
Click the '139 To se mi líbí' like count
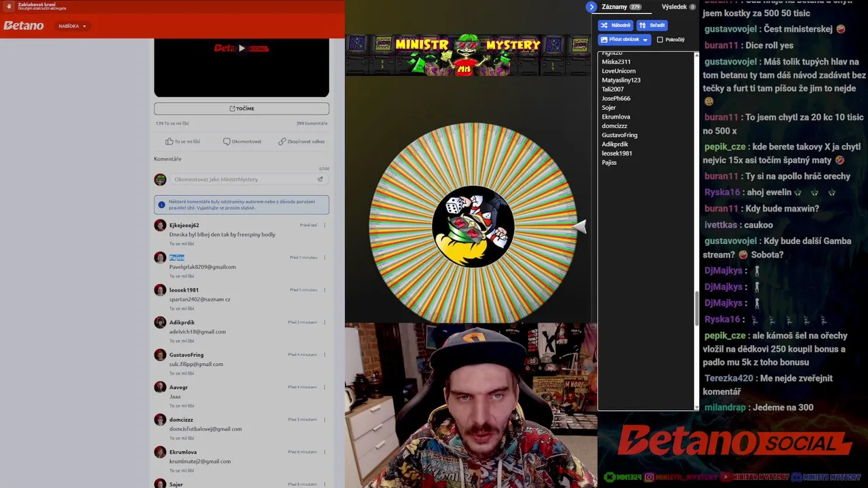(x=172, y=123)
